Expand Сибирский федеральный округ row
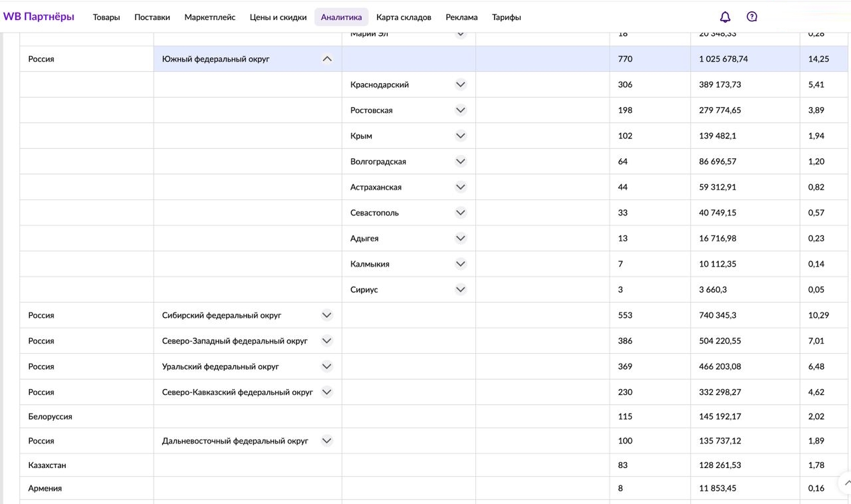 pos(326,315)
